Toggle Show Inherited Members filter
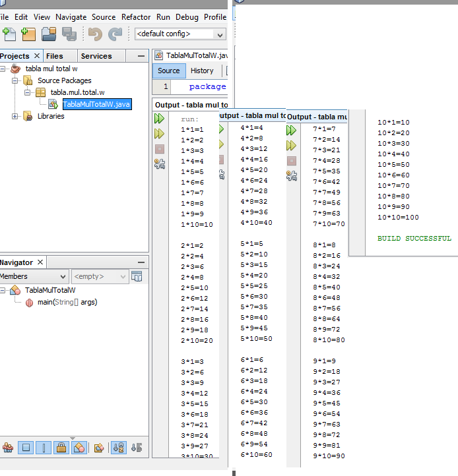Screen dimensions: 458x476 tap(8, 448)
